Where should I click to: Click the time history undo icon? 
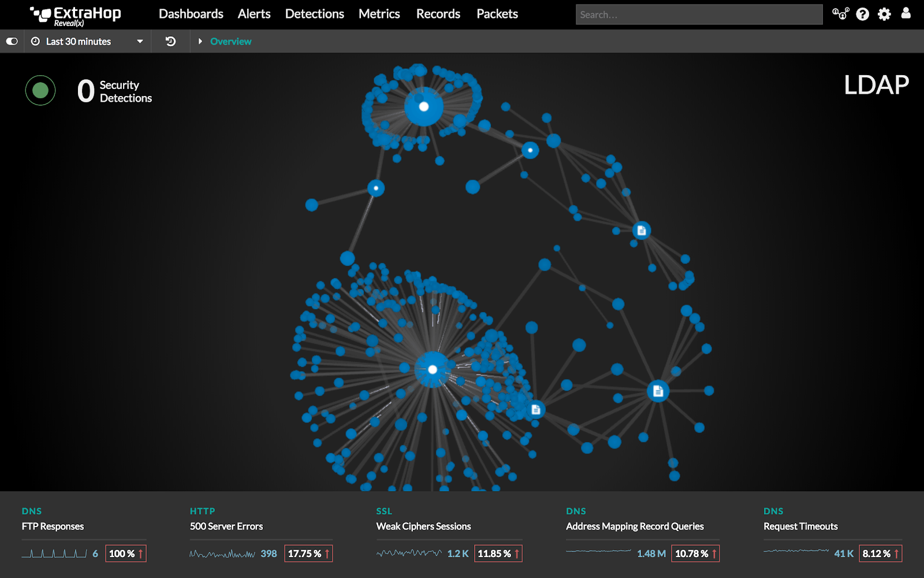(x=170, y=42)
